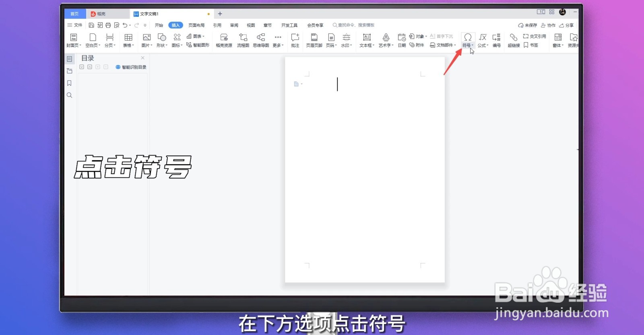Open the 公式 formula tool
This screenshot has width=644, height=335.
pos(483,40)
